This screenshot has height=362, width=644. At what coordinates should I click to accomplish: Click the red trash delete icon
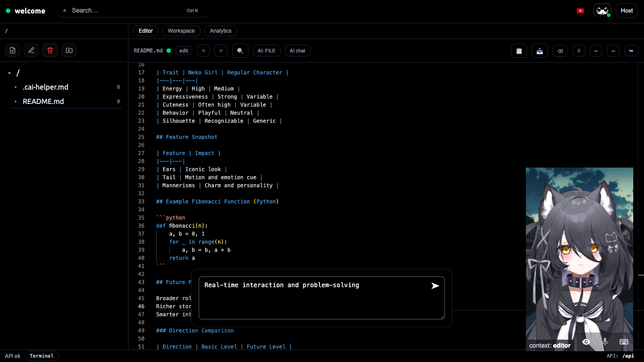pos(50,51)
